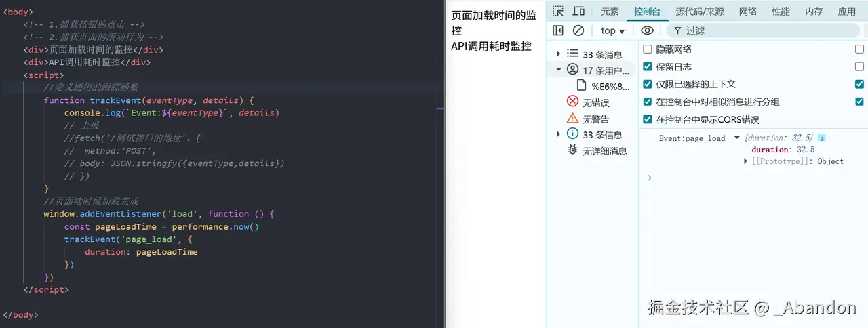Uncheck 在控制台中对相似消息进行分组 checkbox
The width and height of the screenshot is (868, 328).
point(648,102)
